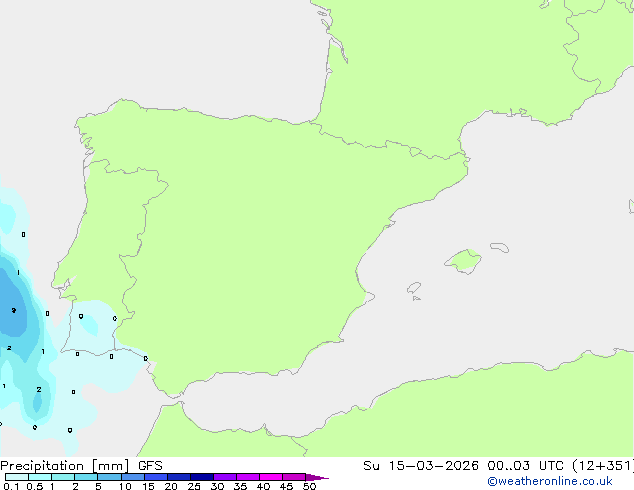Screen dimensions: 634x490
Task: Click the '20' legend scale label
Action: (x=171, y=486)
